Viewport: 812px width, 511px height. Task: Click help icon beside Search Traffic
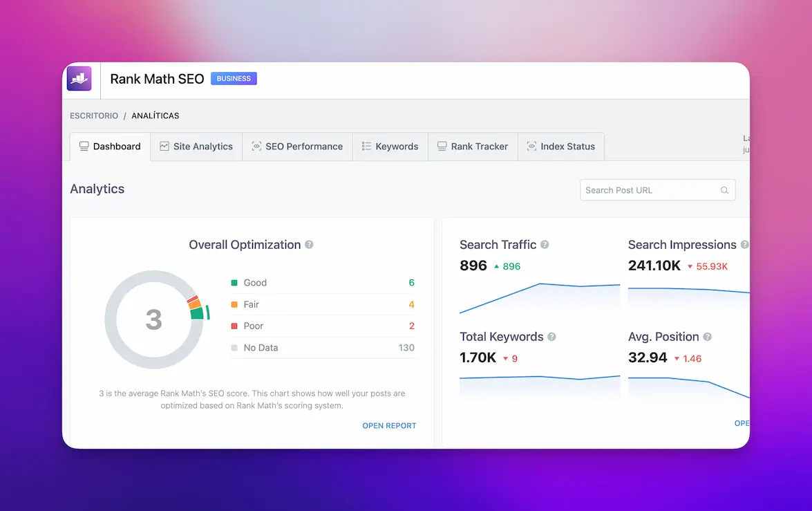click(x=545, y=245)
